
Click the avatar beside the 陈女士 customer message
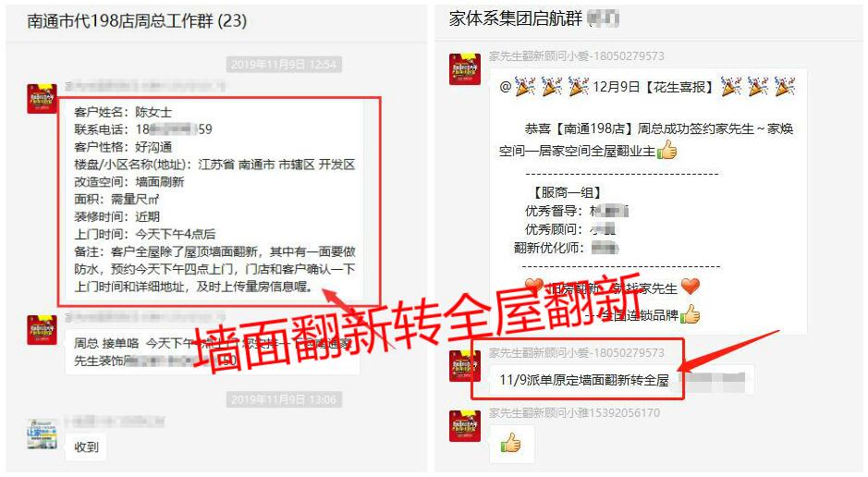coord(43,99)
